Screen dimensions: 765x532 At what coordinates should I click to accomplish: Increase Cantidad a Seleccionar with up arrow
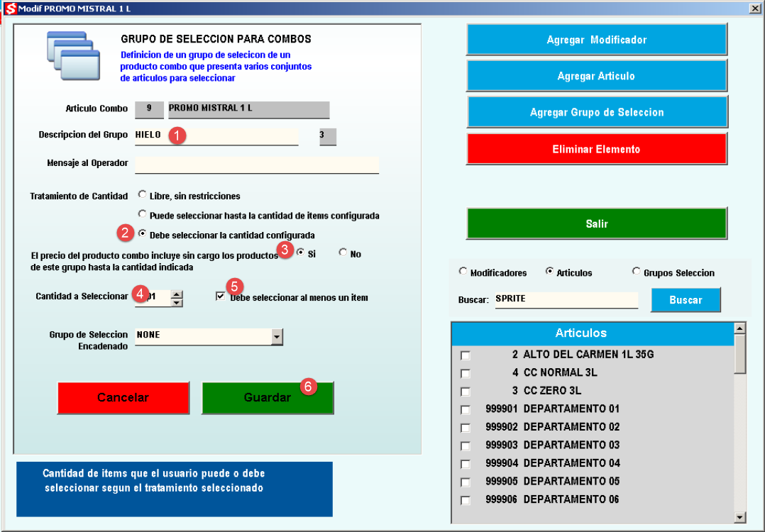(x=177, y=294)
